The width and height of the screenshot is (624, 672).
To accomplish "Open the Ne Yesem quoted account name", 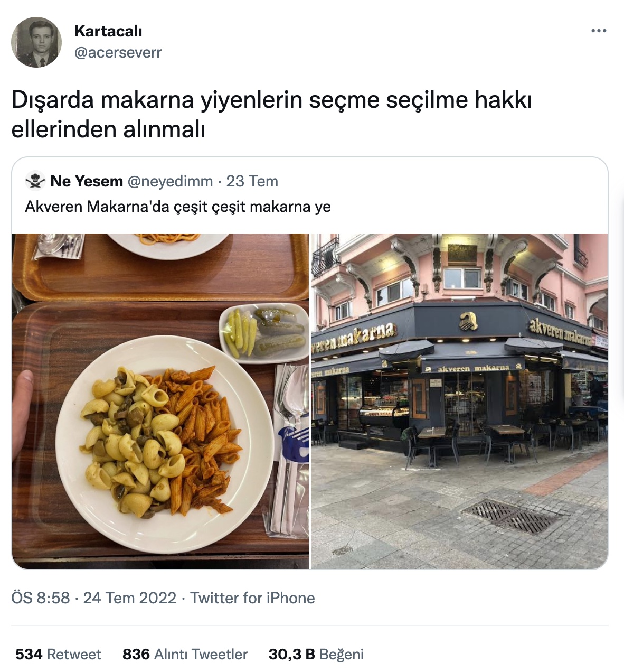I will (x=87, y=181).
